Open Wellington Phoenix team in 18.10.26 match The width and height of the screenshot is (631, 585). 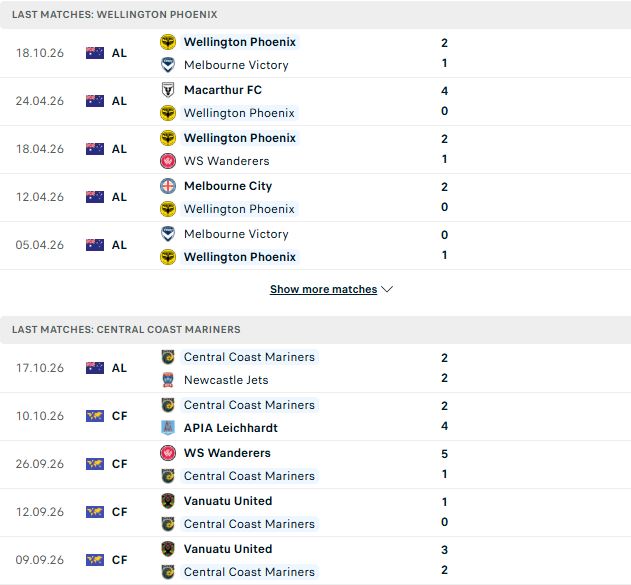click(x=240, y=42)
